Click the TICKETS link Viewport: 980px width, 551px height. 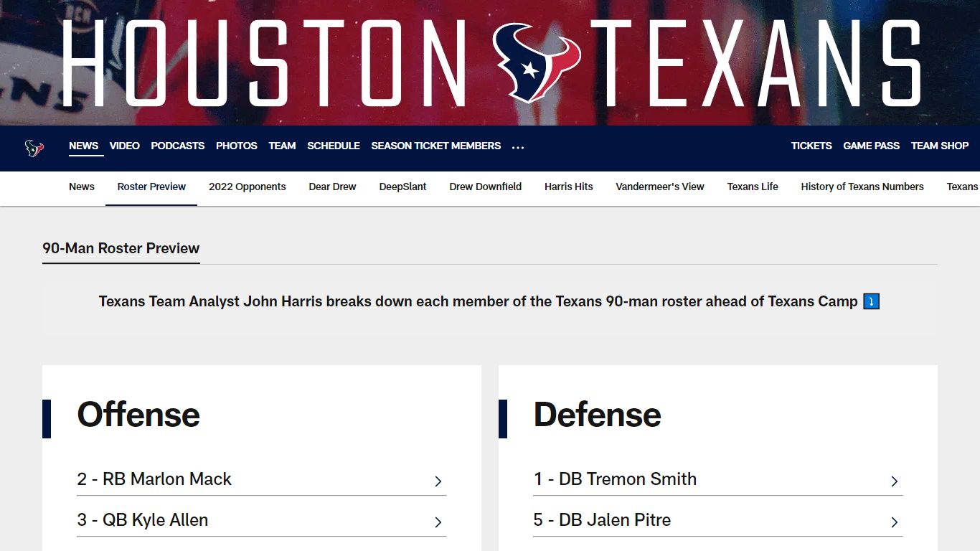(811, 146)
